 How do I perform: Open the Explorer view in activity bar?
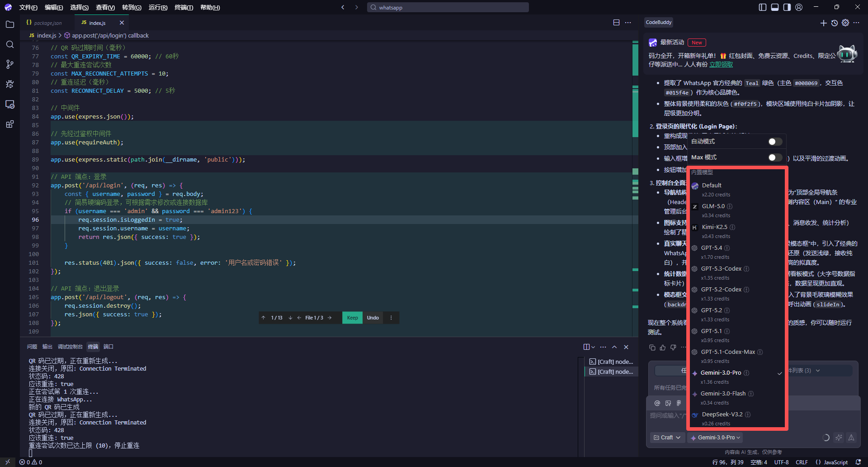tap(10, 24)
